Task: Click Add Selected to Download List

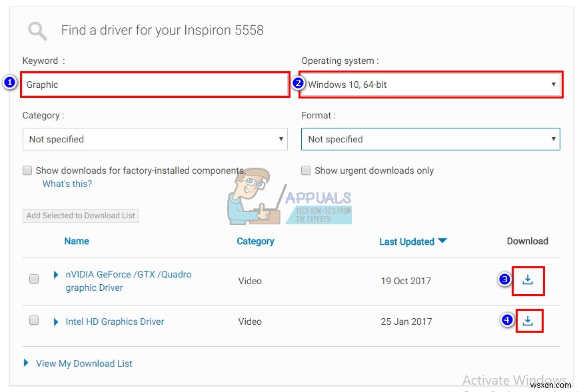Action: [x=81, y=216]
